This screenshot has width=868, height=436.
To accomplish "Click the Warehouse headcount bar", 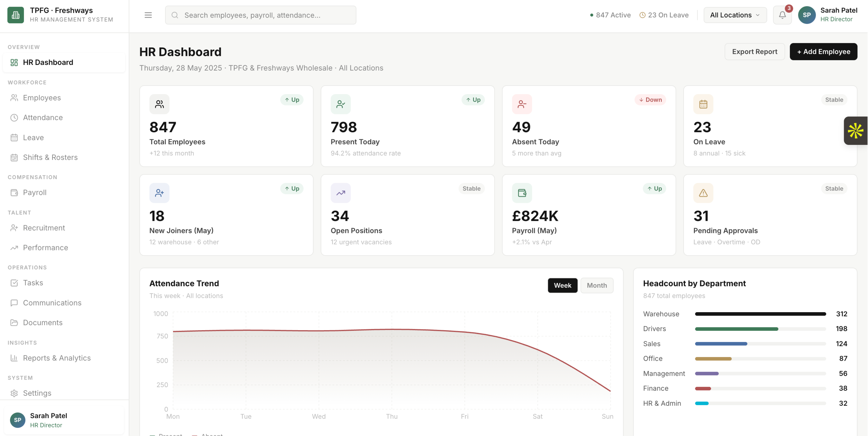I will tap(760, 314).
